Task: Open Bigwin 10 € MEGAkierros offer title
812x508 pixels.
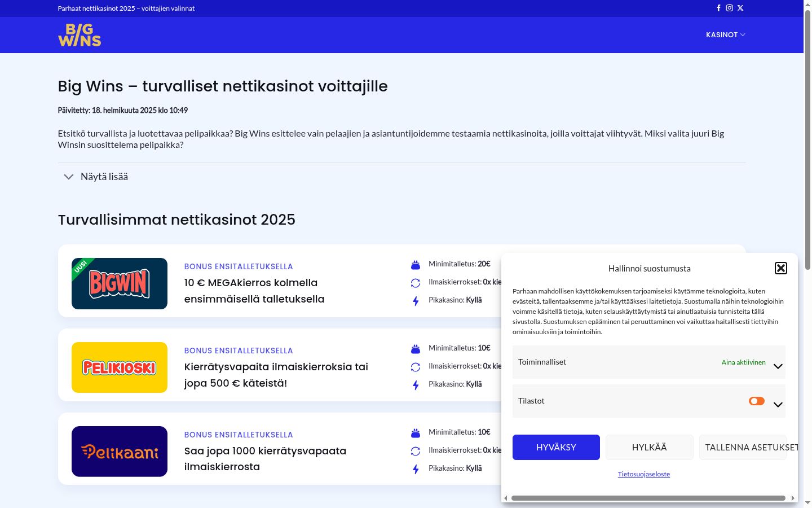Action: [x=254, y=291]
